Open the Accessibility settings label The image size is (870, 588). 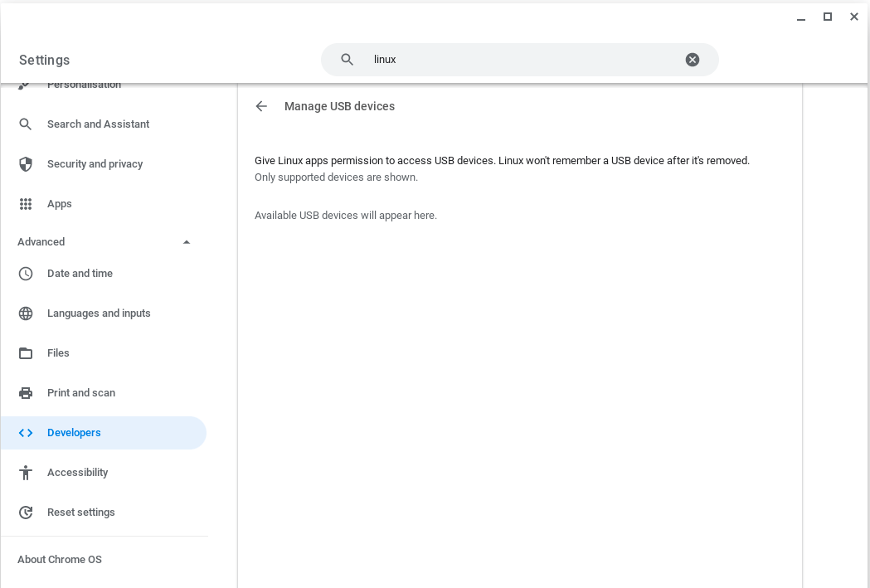click(77, 473)
